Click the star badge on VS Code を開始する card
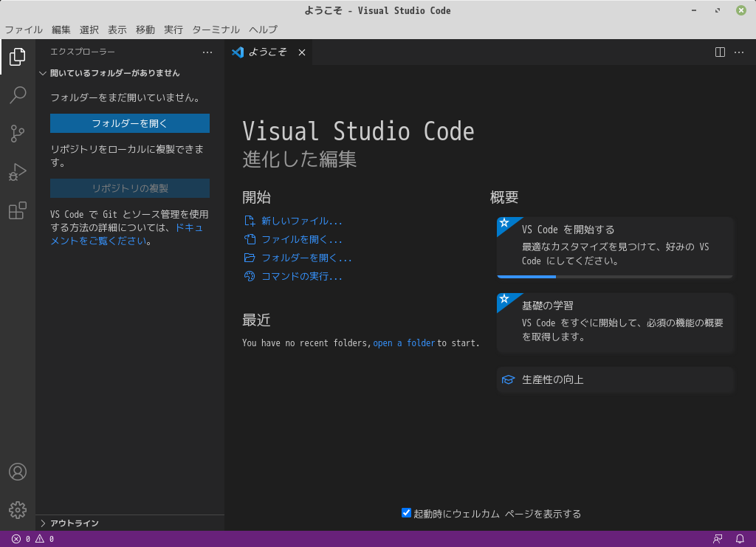 [505, 223]
